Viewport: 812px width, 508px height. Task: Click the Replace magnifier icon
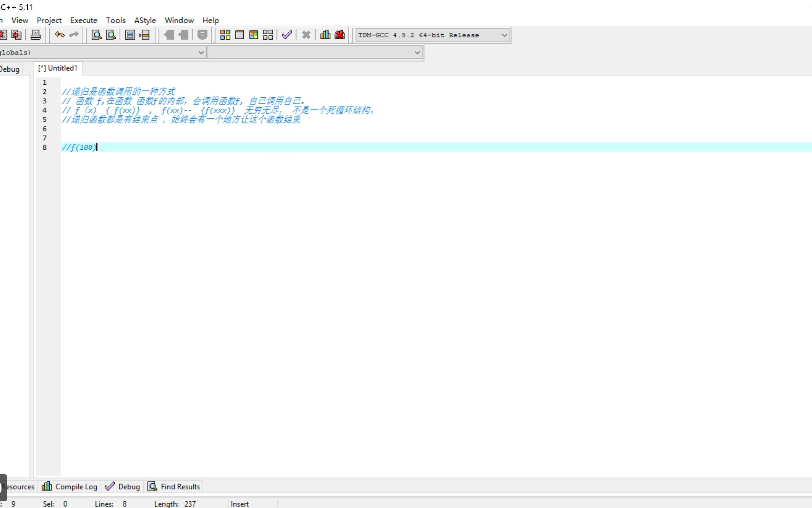[111, 35]
